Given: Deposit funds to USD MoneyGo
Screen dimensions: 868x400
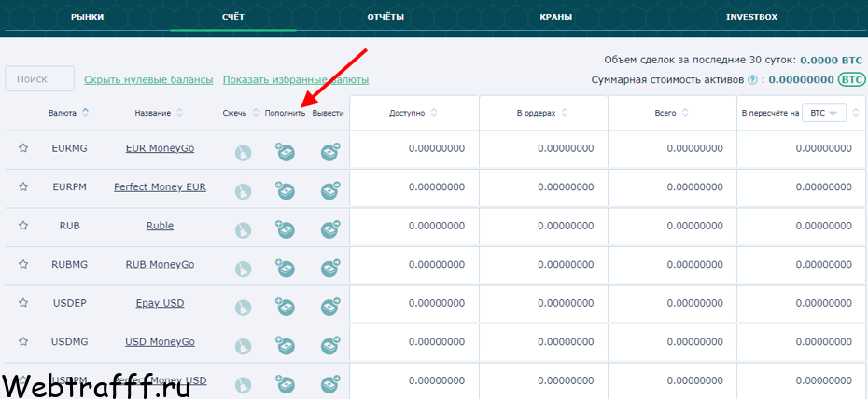Looking at the screenshot, I should pos(285,345).
